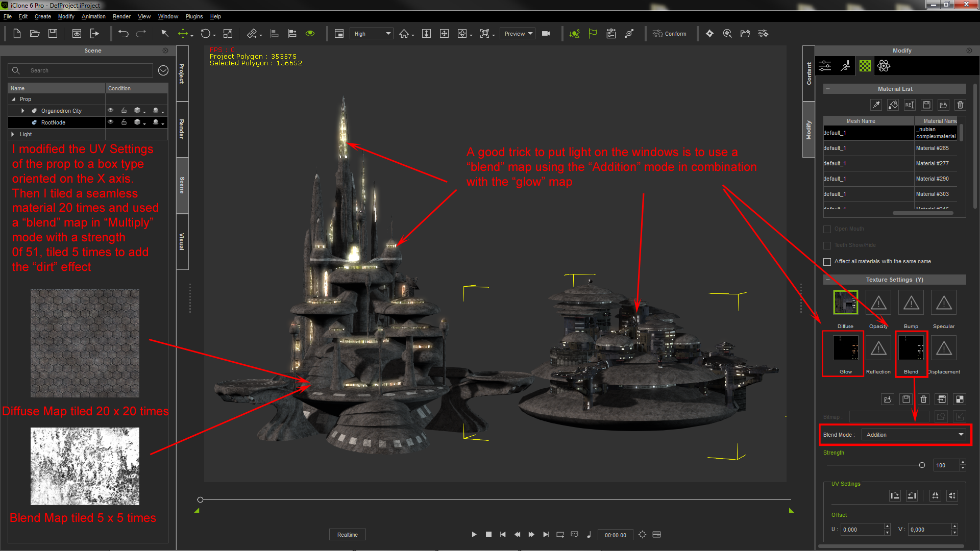Toggle the loop playback button
Viewport: 980px width, 551px height.
(560, 535)
